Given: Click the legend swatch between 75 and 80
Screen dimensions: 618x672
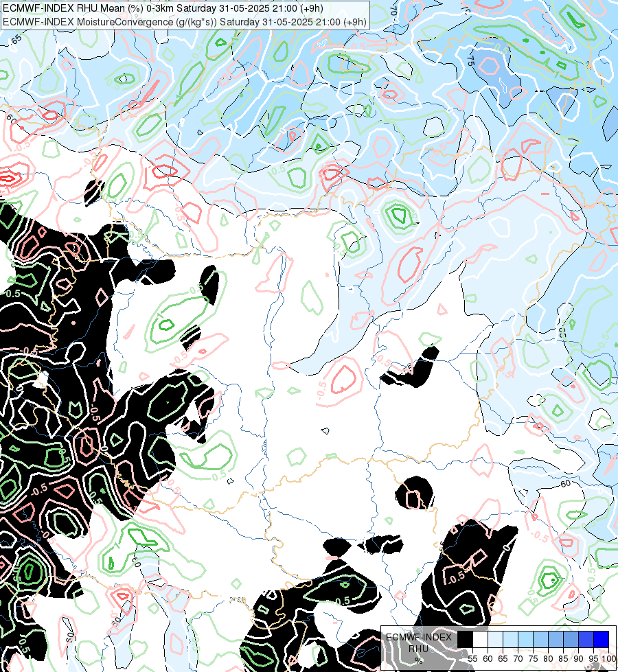Looking at the screenshot, I should (540, 639).
